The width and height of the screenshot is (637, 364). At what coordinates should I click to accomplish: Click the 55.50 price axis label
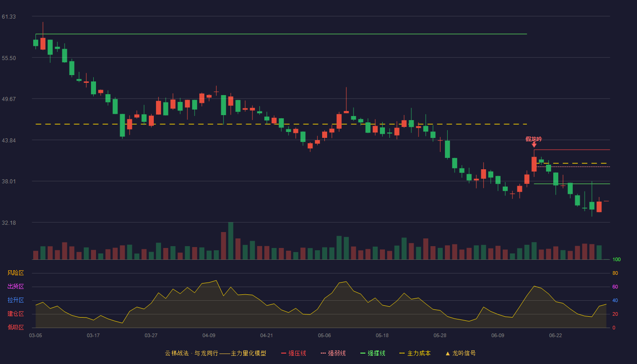pyautogui.click(x=9, y=58)
